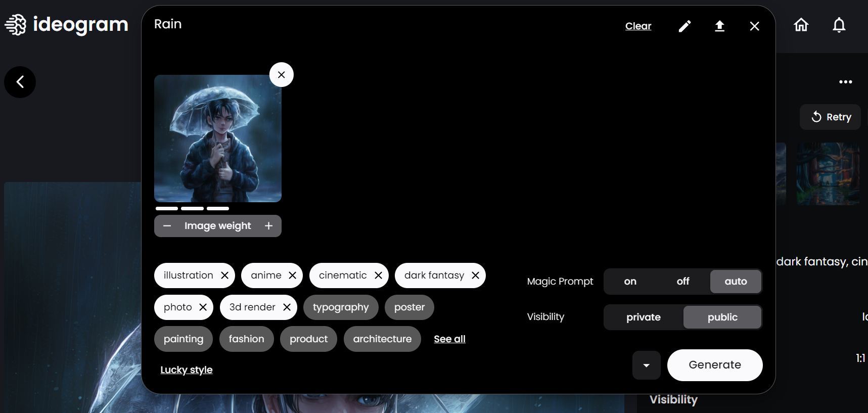Viewport: 868px width, 413px height.
Task: Click the Lucky style link
Action: click(187, 370)
